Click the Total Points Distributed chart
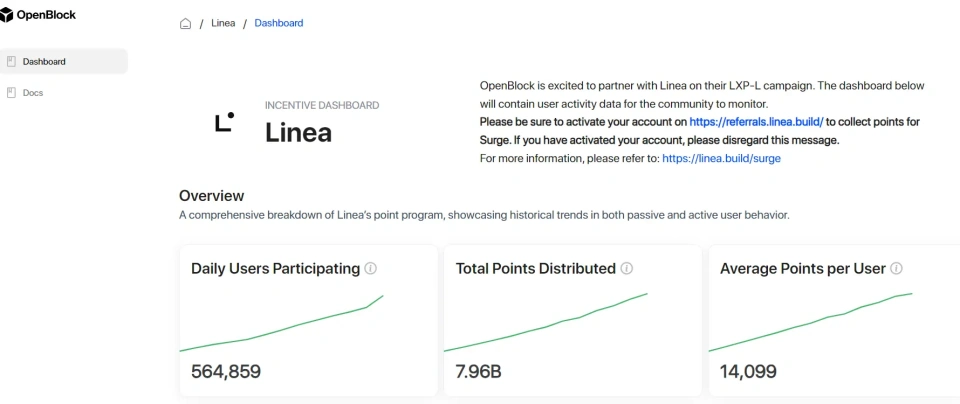The width and height of the screenshot is (960, 404). tap(546, 323)
